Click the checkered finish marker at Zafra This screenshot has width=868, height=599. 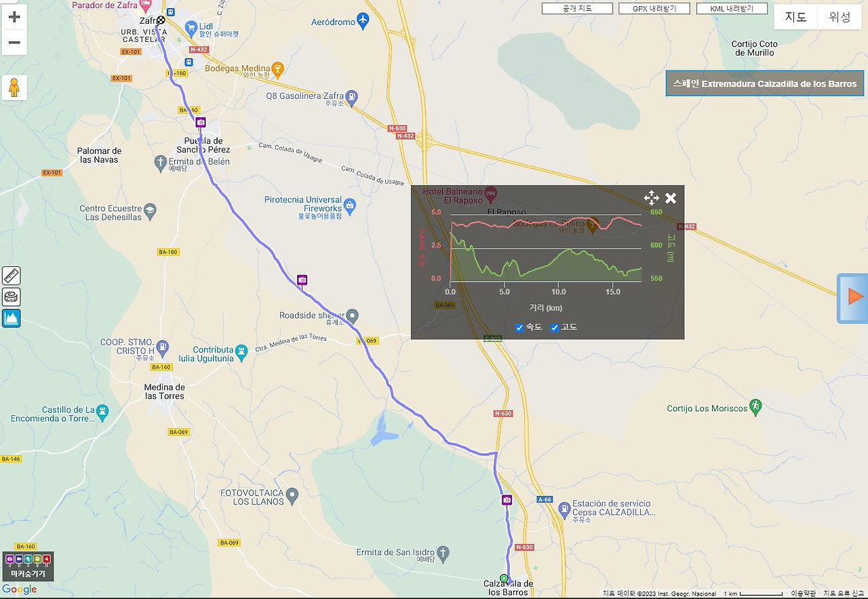coord(161,20)
